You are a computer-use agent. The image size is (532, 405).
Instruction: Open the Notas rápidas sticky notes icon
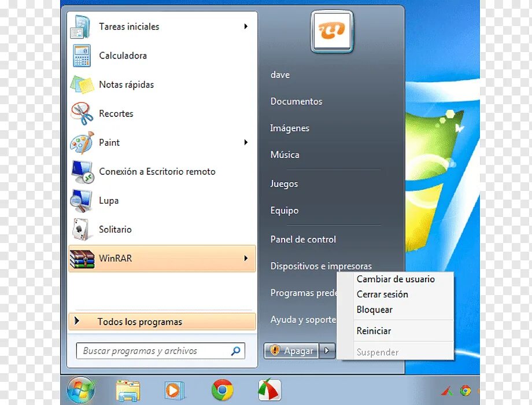click(x=82, y=85)
